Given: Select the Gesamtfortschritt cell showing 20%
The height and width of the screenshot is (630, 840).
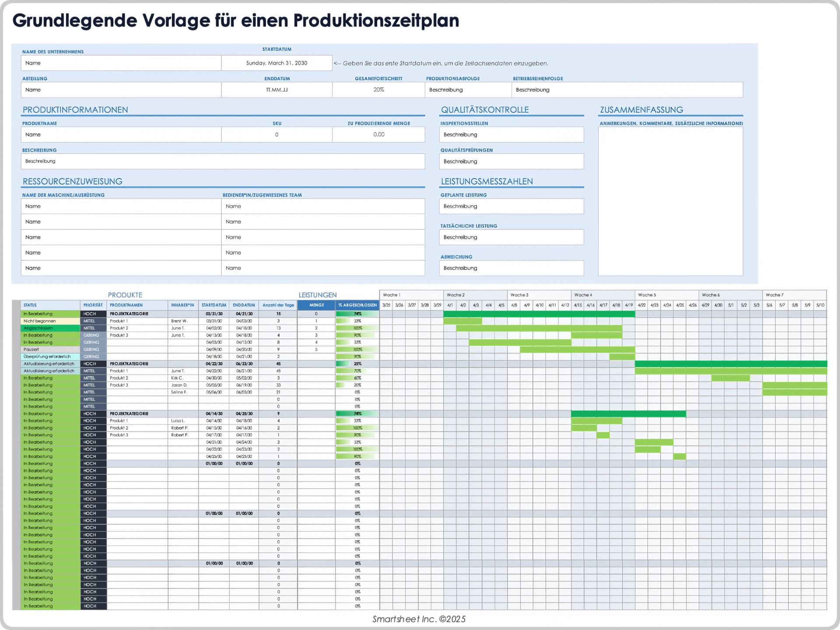Looking at the screenshot, I should [x=378, y=89].
